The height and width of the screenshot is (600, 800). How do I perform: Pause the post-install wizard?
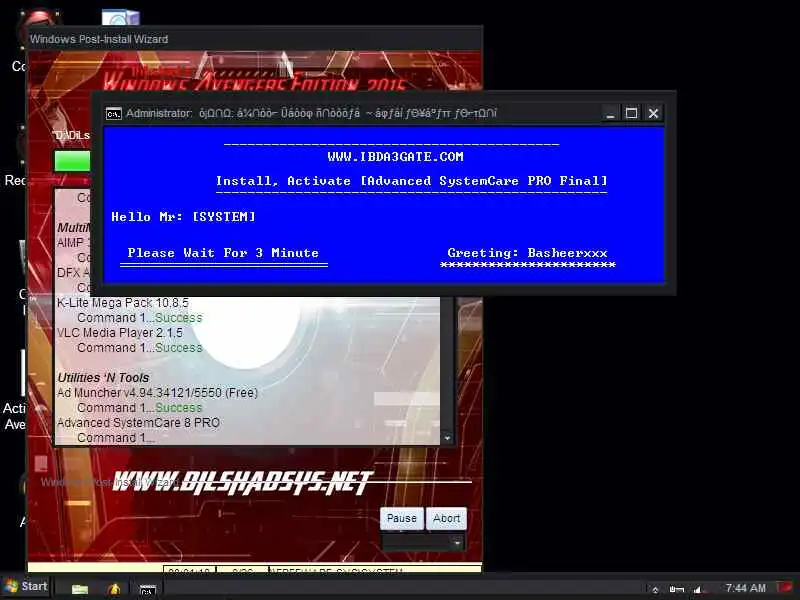click(x=402, y=518)
